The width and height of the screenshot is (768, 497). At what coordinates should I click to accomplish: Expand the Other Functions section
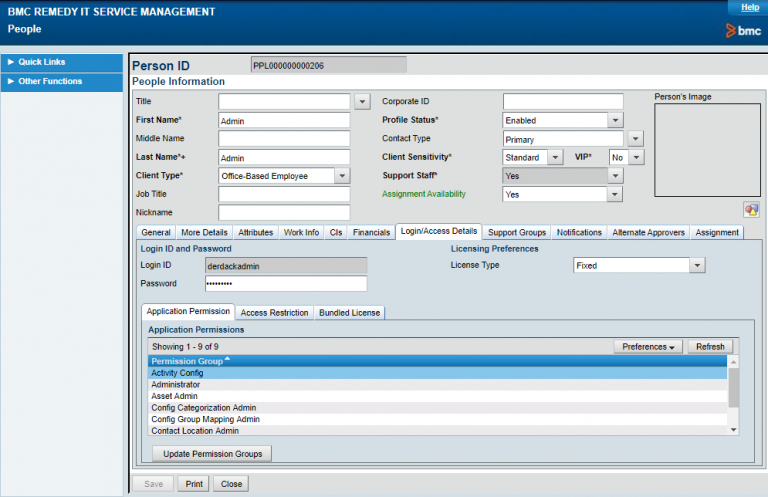pyautogui.click(x=48, y=81)
